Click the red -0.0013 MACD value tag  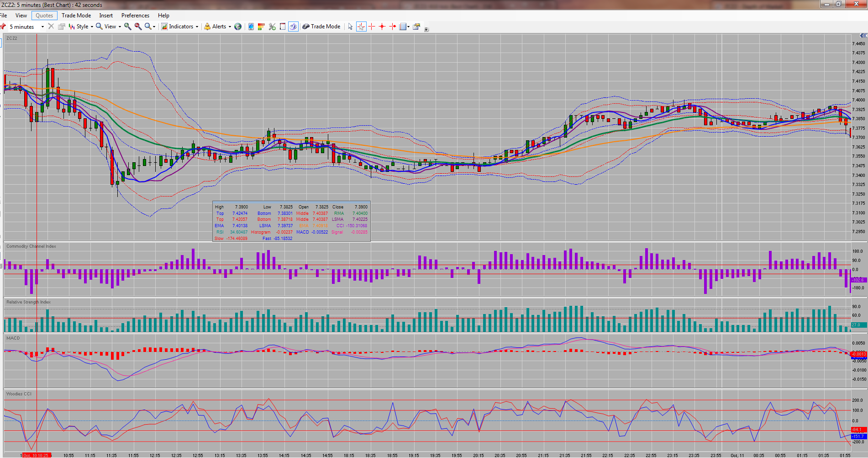858,354
